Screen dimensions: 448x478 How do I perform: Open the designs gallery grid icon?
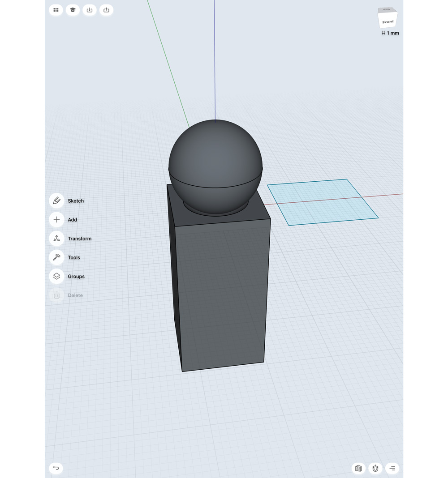click(56, 10)
